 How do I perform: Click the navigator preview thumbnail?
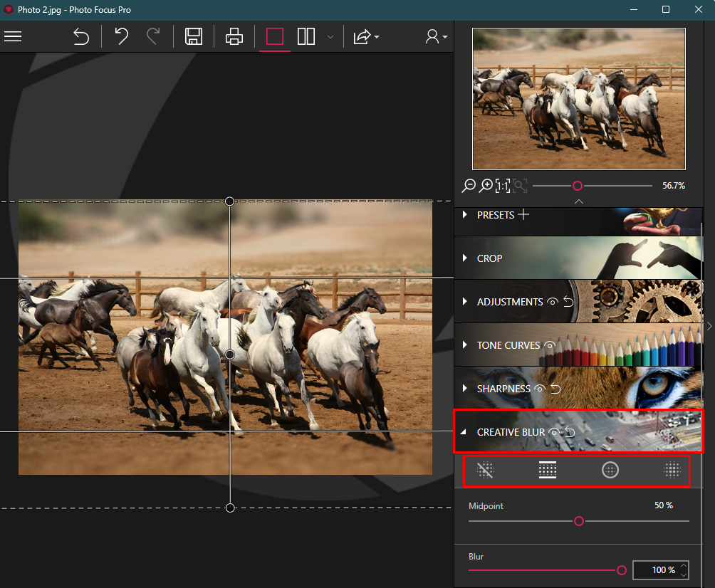tap(579, 99)
